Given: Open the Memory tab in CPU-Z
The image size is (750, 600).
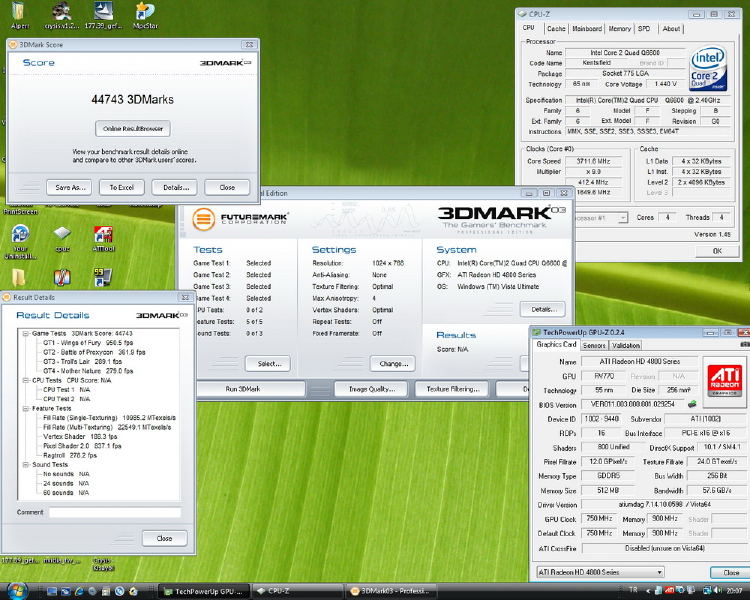Looking at the screenshot, I should coord(619,29).
